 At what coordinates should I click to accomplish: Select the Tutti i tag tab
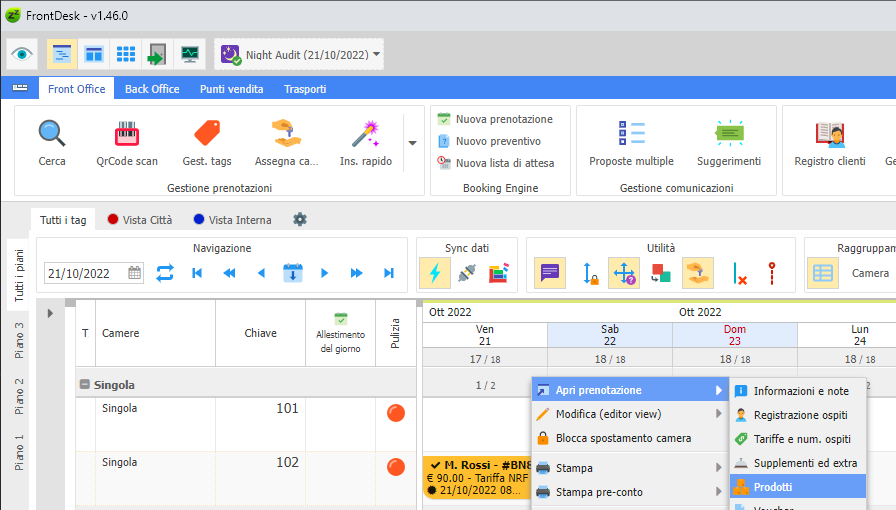pyautogui.click(x=63, y=220)
